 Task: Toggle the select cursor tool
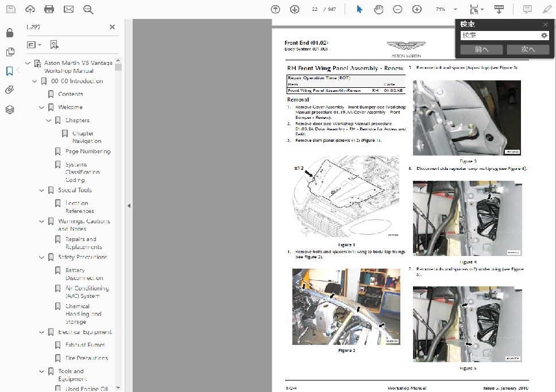point(359,9)
